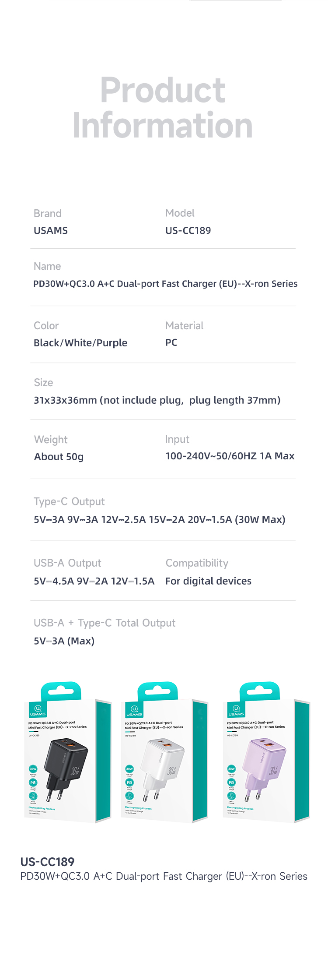The height and width of the screenshot is (980, 328).
Task: Click the Product Information heading
Action: pyautogui.click(x=163, y=107)
